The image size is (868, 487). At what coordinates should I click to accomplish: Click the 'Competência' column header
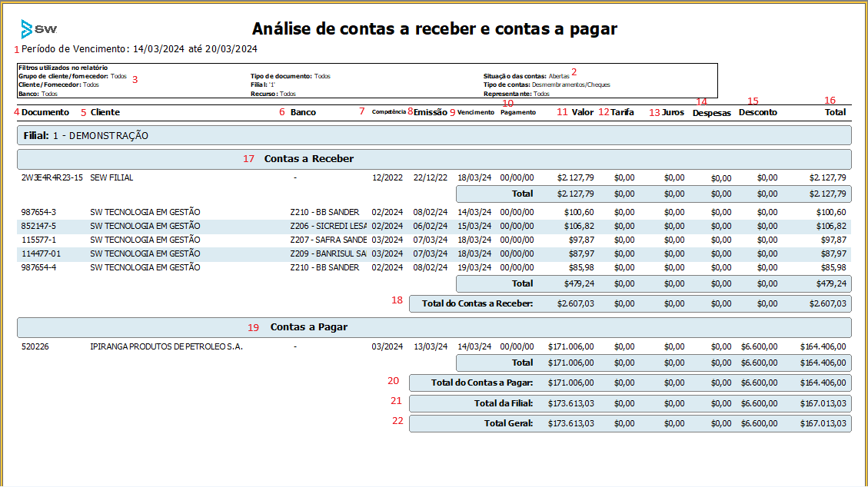pyautogui.click(x=388, y=111)
